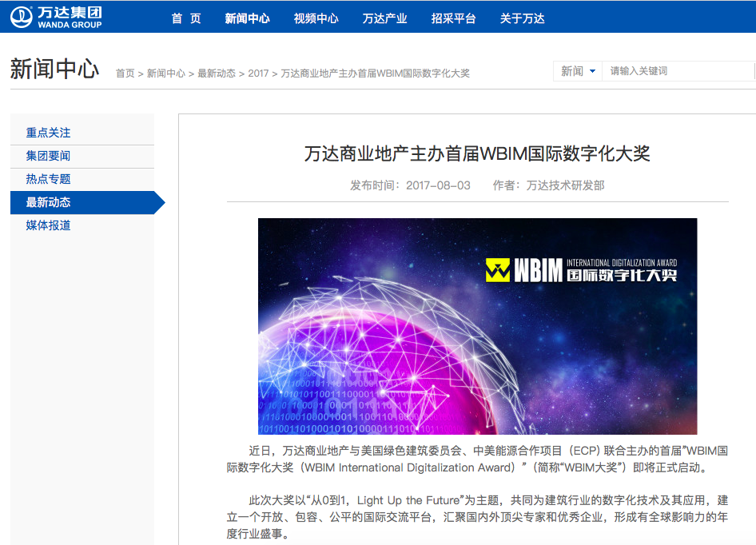Click the large 新闻中心 page heading

54,69
